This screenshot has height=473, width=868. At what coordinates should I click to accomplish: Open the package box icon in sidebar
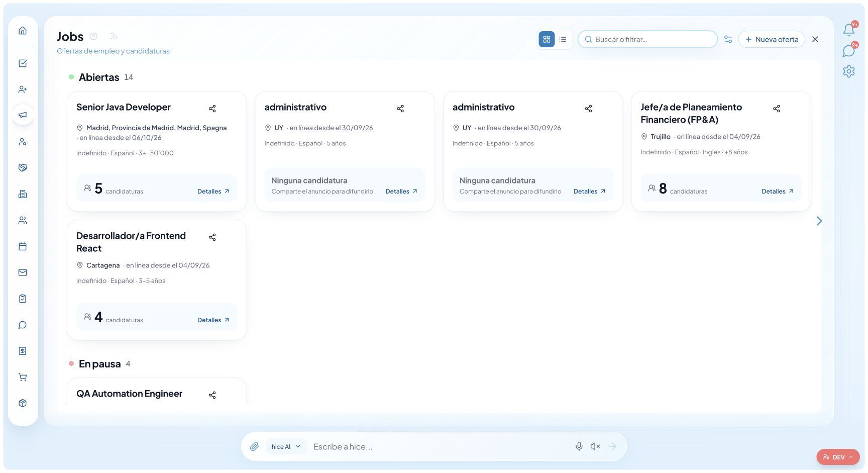(23, 403)
